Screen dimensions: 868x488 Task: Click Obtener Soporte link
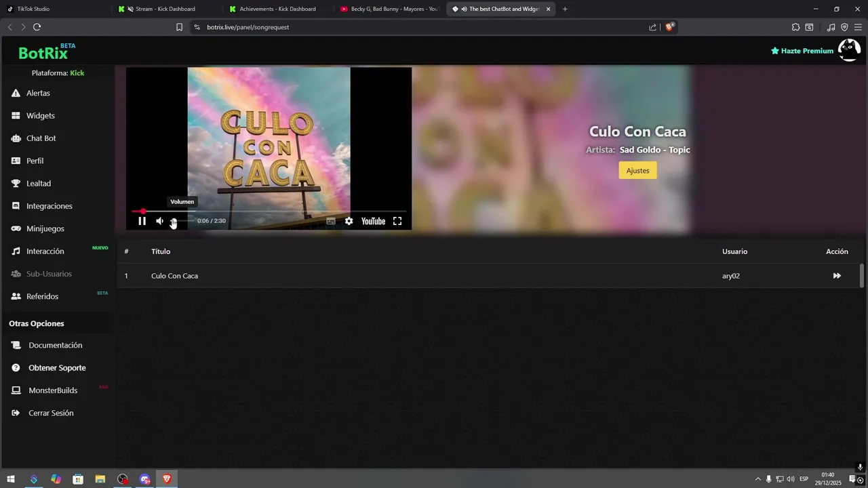57,368
